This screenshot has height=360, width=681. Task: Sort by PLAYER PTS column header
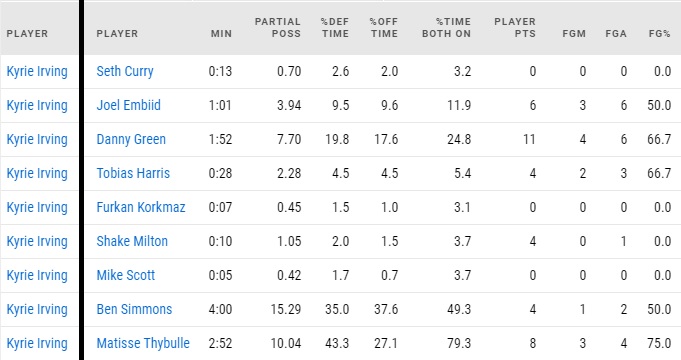[515, 28]
